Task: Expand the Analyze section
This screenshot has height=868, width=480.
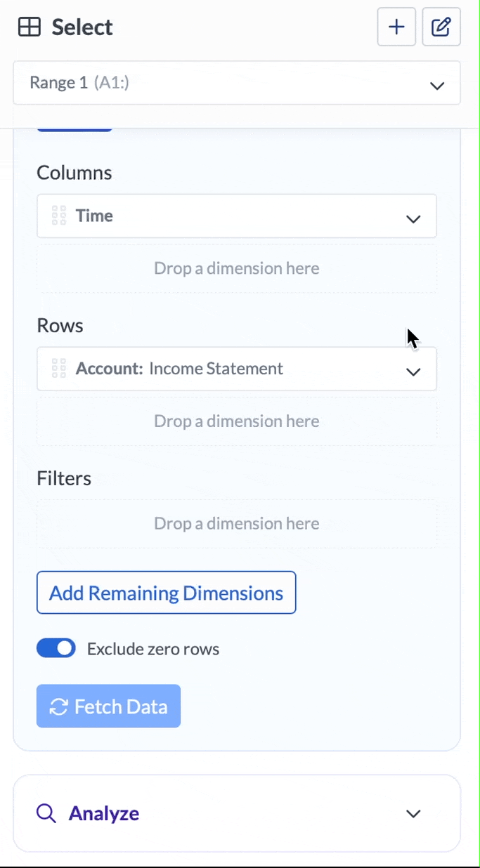Action: pyautogui.click(x=413, y=813)
